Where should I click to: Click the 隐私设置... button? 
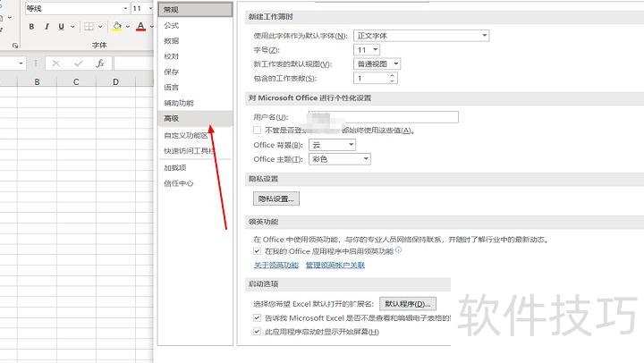[276, 198]
